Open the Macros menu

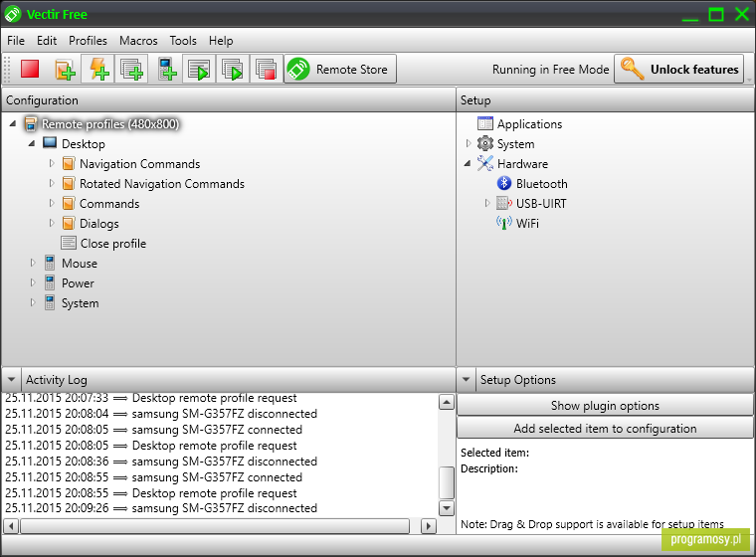click(138, 41)
